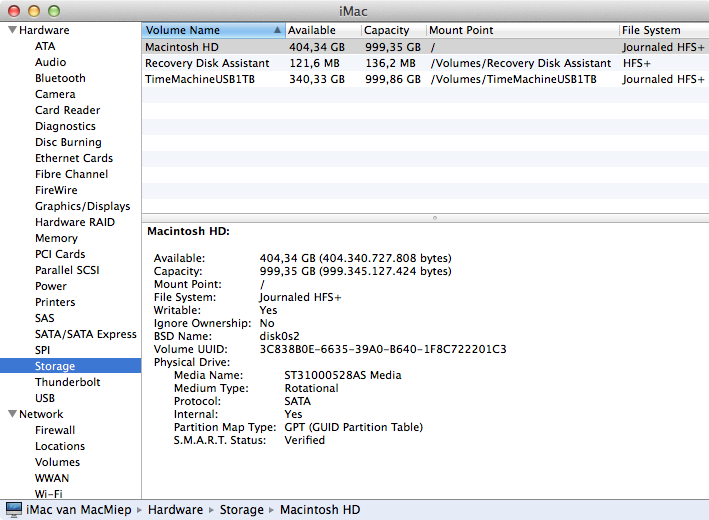Image resolution: width=709 pixels, height=520 pixels.
Task: Click the Volume Name sort arrow indicator
Action: click(x=277, y=30)
